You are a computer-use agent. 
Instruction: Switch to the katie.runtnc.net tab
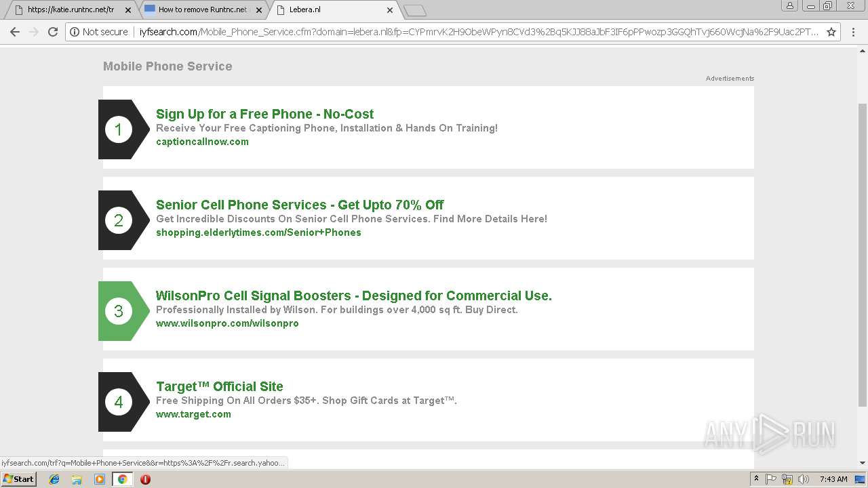(71, 10)
